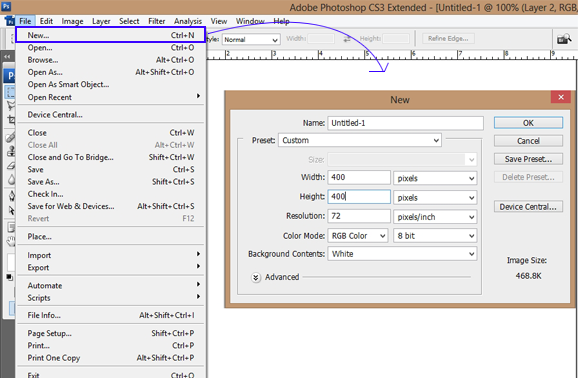Choose New... from the File menu
The height and width of the screenshot is (378, 578).
click(x=111, y=35)
